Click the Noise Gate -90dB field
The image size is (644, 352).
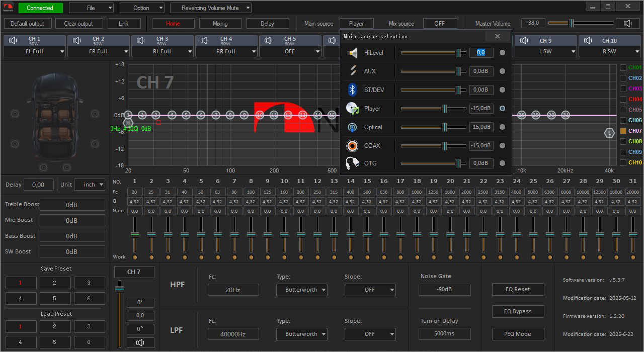point(444,290)
